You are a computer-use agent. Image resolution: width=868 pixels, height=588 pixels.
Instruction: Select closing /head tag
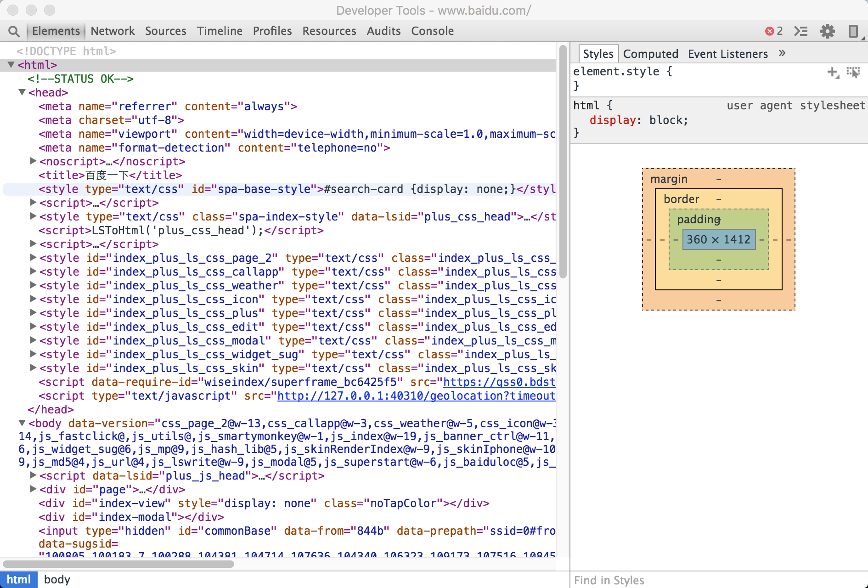pyautogui.click(x=51, y=409)
